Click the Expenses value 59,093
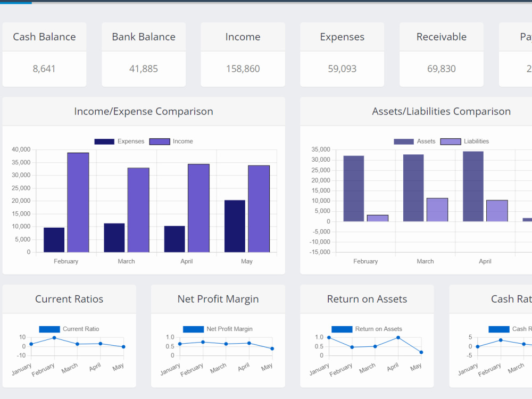This screenshot has width=532, height=399. (x=342, y=69)
